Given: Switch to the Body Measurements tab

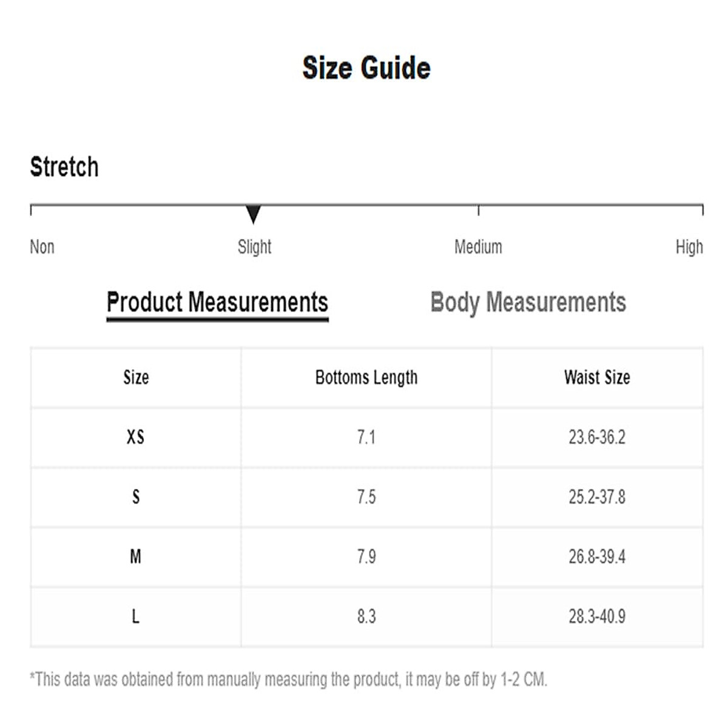Looking at the screenshot, I should (x=528, y=302).
